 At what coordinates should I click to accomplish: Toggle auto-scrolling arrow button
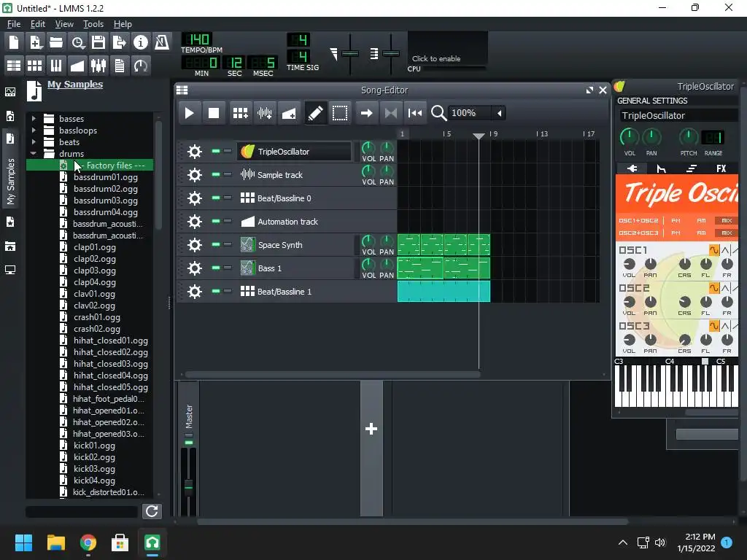tap(366, 113)
